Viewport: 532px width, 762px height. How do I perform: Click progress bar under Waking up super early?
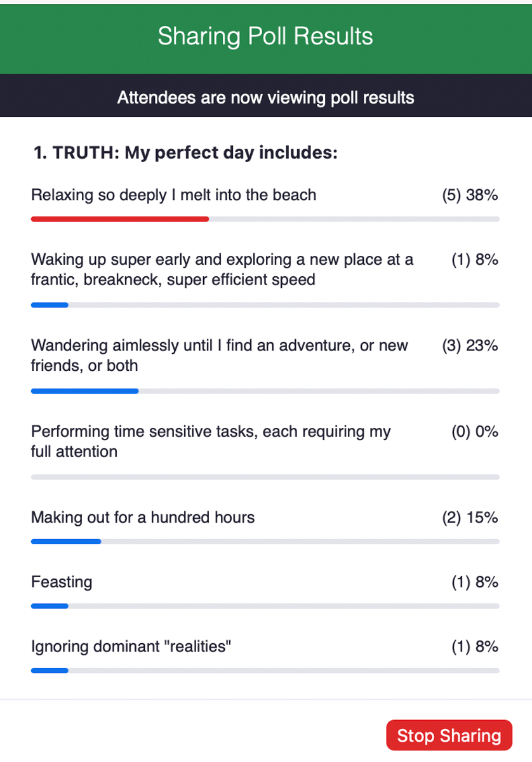click(x=265, y=305)
